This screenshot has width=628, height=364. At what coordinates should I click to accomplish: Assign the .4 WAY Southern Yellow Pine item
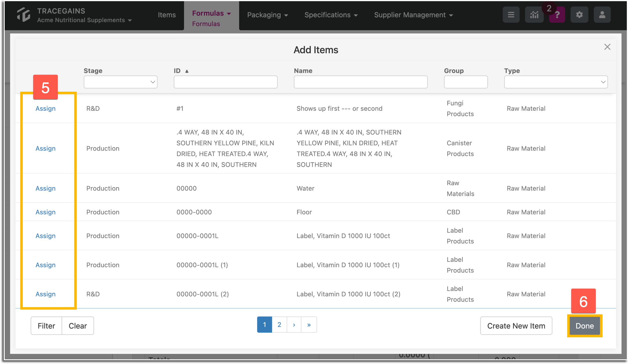tap(45, 148)
